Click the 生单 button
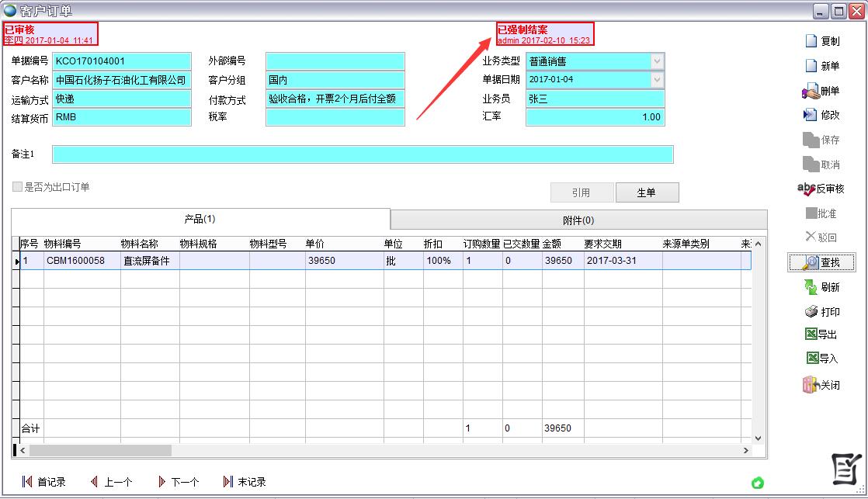 coord(647,192)
